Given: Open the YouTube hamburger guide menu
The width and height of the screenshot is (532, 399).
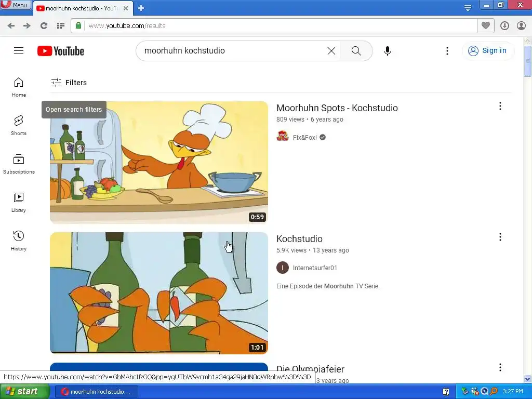Looking at the screenshot, I should coord(19,51).
